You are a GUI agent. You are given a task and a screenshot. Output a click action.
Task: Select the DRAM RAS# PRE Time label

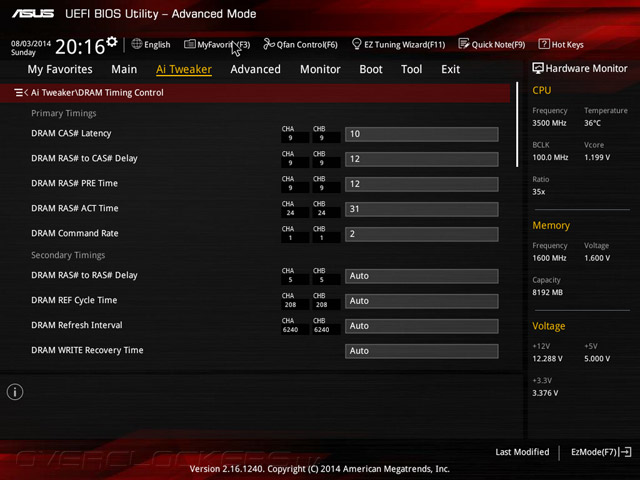[74, 183]
